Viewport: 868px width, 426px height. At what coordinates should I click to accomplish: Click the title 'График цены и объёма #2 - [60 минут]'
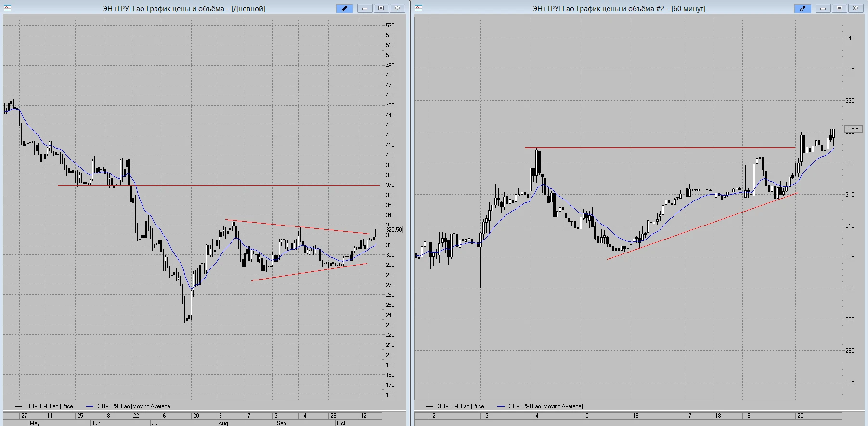click(x=641, y=9)
